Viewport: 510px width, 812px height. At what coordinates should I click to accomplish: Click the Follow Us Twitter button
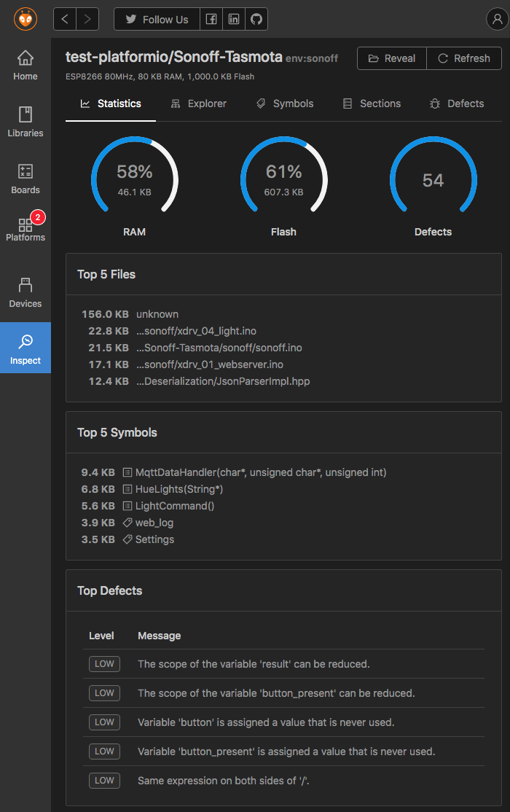click(x=157, y=19)
